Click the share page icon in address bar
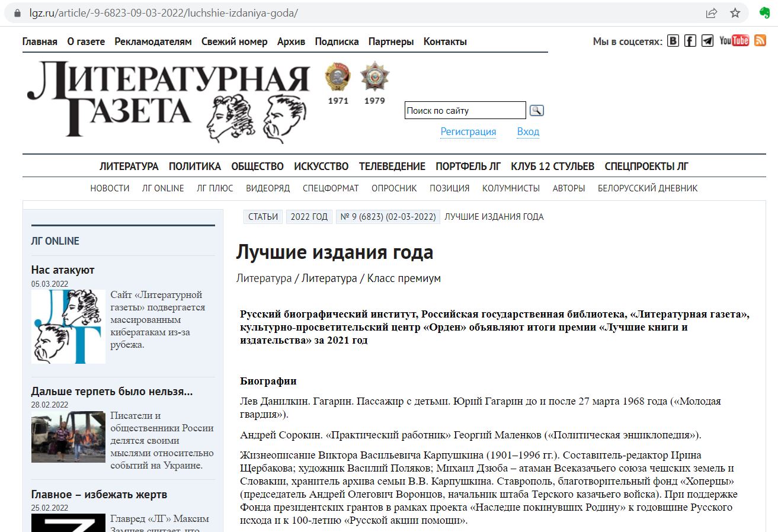This screenshot has width=778, height=532. click(712, 12)
